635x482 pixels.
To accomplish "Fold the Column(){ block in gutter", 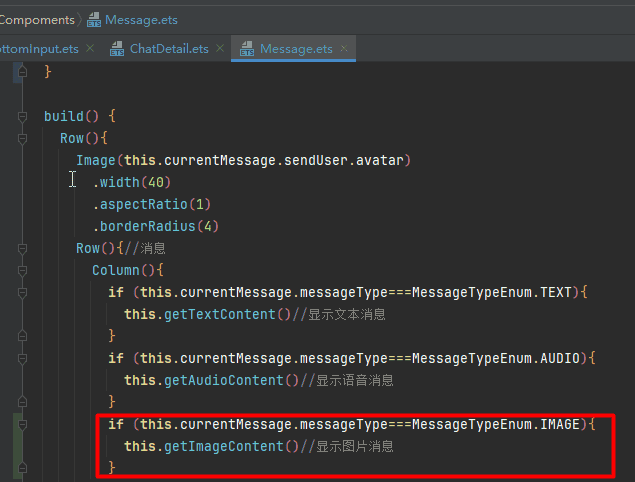I will coord(22,270).
